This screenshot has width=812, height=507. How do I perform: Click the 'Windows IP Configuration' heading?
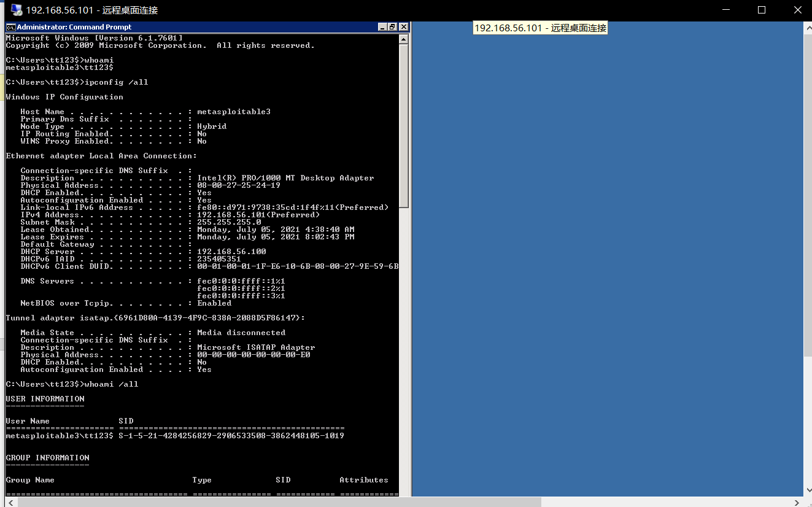pos(64,97)
